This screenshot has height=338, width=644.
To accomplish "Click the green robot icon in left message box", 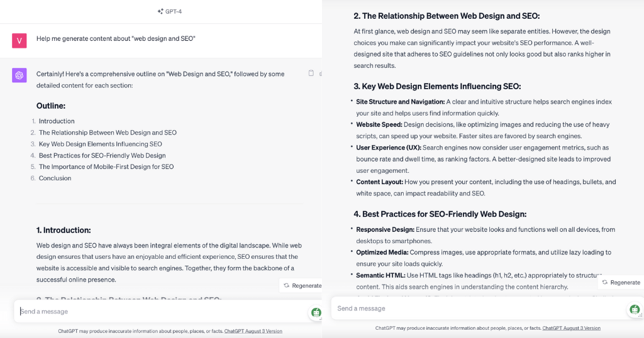I will pyautogui.click(x=316, y=313).
